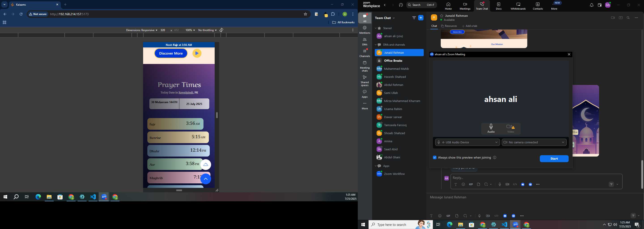Open the USB Audio Device microphone dropdown
This screenshot has height=229, width=644.
point(467,142)
